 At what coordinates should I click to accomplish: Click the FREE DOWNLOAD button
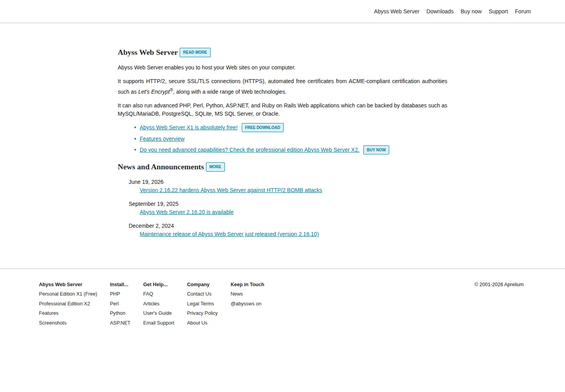tap(262, 128)
